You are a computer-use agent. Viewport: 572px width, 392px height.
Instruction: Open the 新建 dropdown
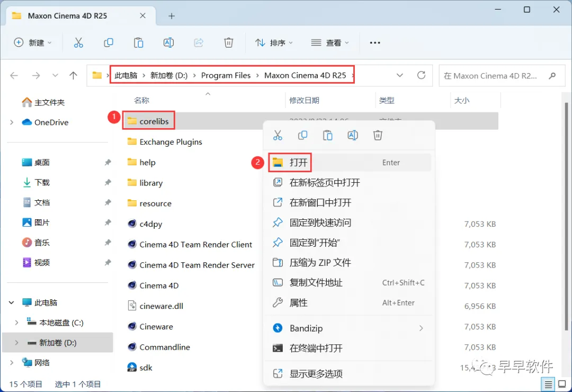33,43
